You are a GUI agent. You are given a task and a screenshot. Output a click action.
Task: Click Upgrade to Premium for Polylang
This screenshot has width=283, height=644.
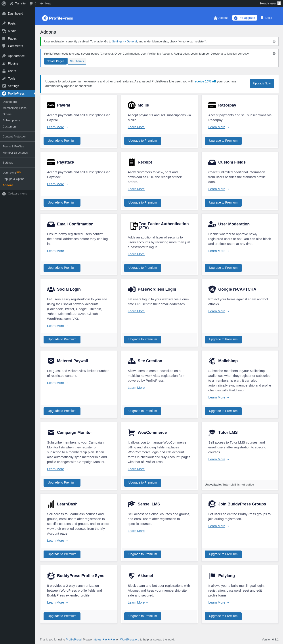pyautogui.click(x=223, y=616)
